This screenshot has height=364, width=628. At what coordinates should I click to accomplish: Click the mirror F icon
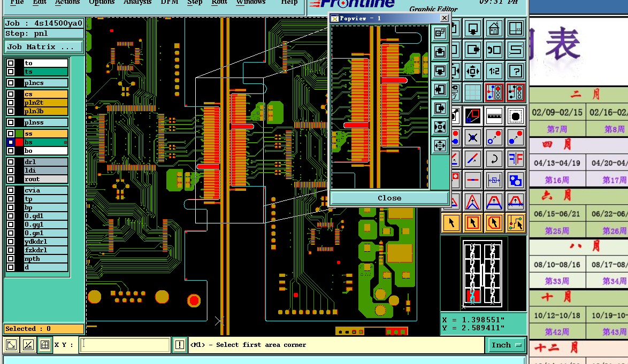point(516,159)
